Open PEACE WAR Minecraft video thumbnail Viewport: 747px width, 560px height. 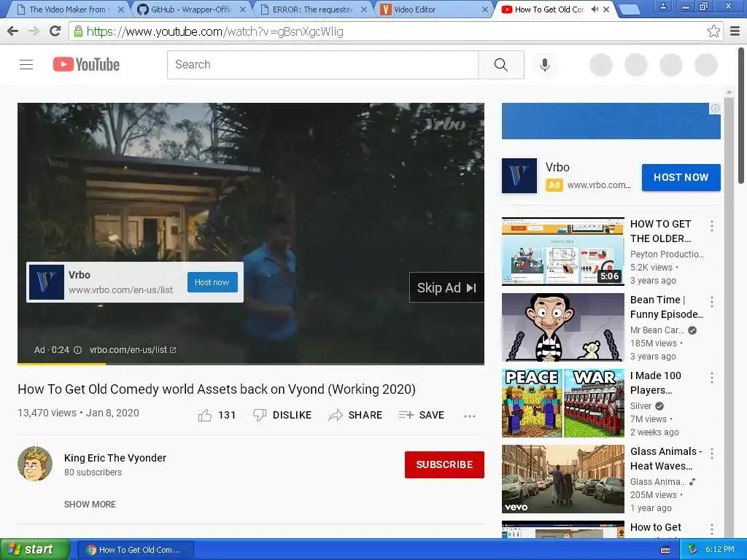tap(562, 402)
